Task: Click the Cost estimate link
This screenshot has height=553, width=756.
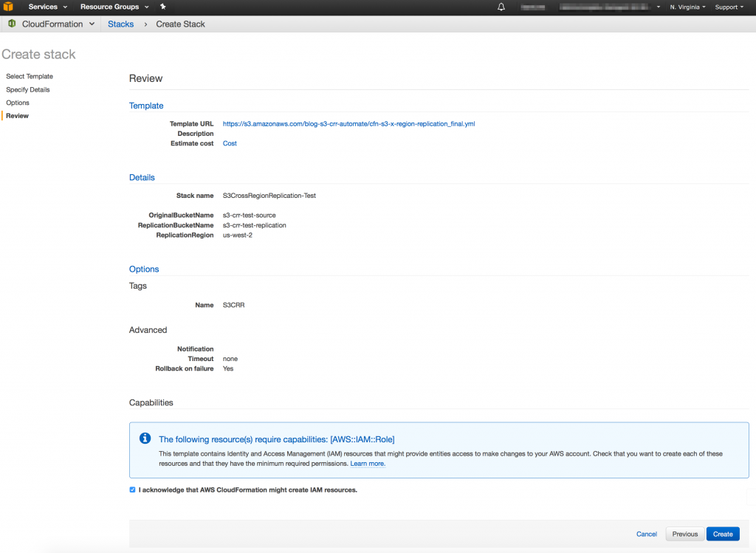Action: pos(230,143)
